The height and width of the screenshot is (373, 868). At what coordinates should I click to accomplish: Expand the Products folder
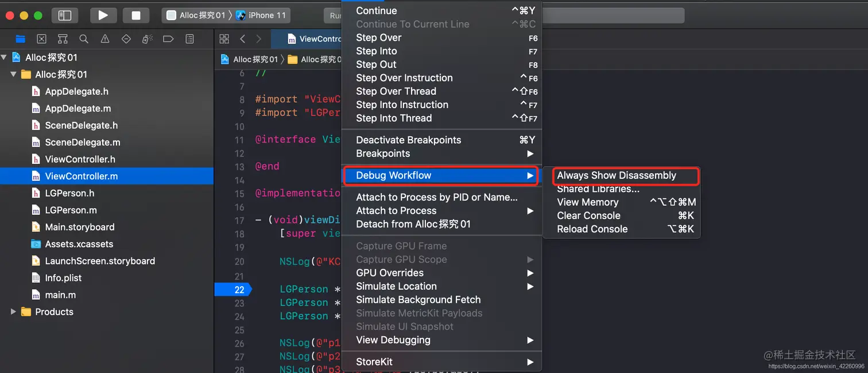tap(13, 312)
